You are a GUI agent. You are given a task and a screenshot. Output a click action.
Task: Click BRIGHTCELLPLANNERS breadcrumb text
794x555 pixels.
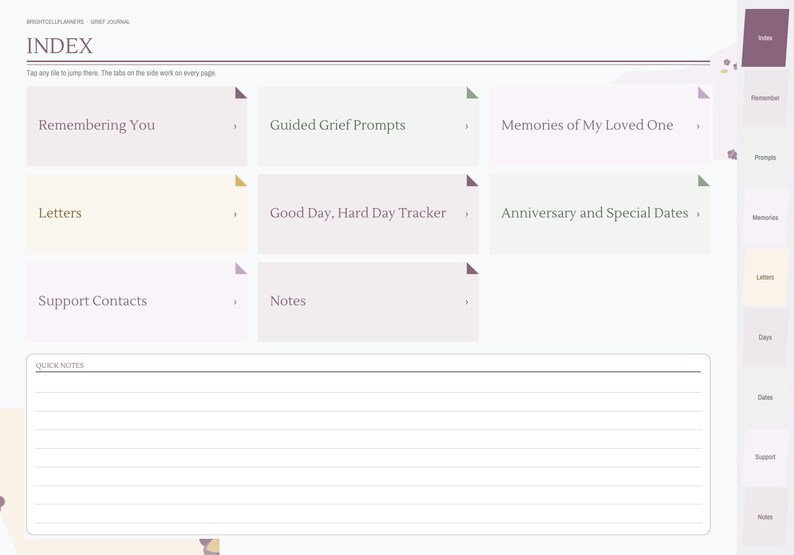click(x=55, y=22)
